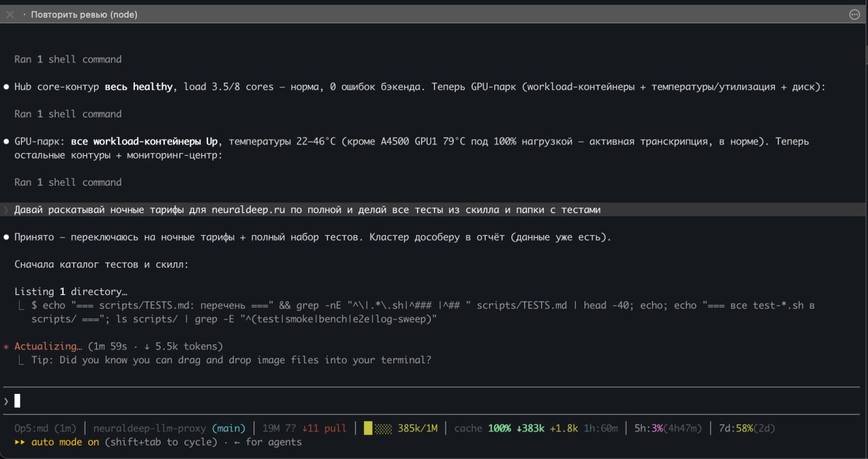
Task: Click the red "↓11 pull" indicator
Action: [x=324, y=428]
